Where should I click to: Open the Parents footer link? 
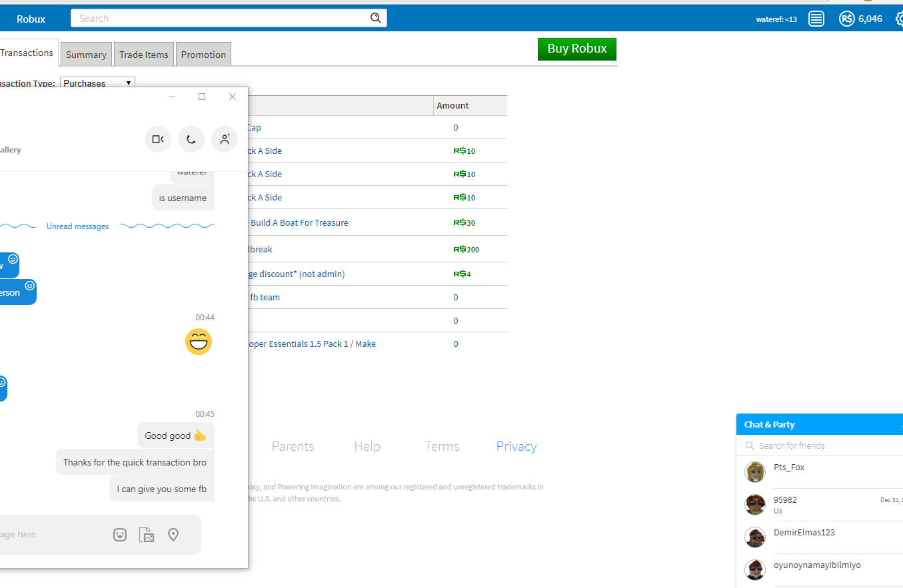(293, 446)
